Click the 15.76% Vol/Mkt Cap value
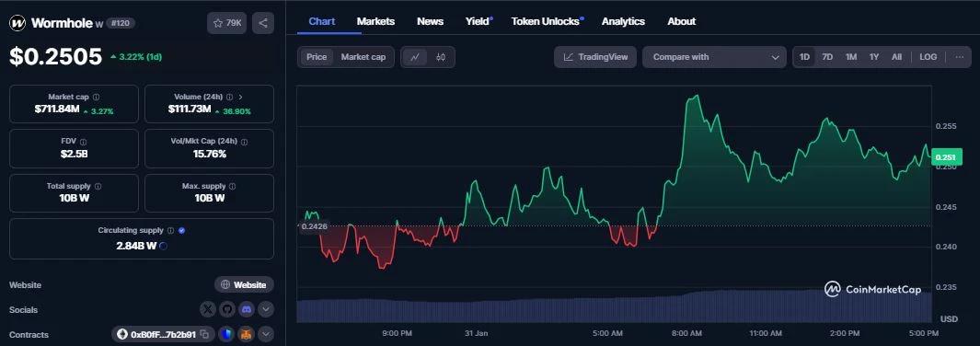The height and width of the screenshot is (346, 980). pos(210,154)
